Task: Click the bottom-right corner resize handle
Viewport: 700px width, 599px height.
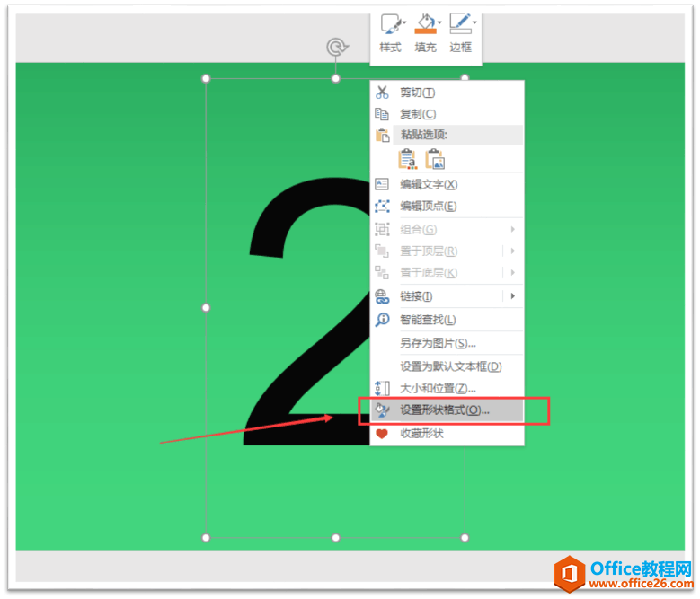Action: point(465,538)
